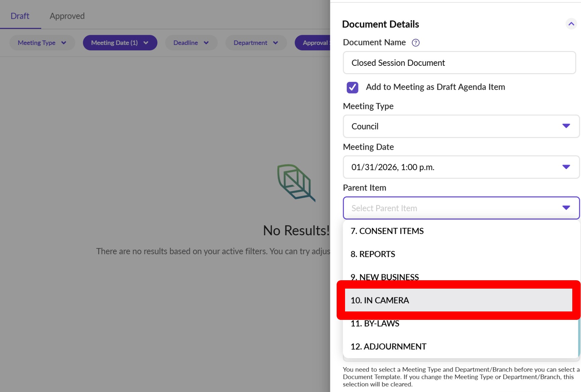Choose 11. BY-LAWS from list
Image resolution: width=581 pixels, height=392 pixels.
(375, 324)
